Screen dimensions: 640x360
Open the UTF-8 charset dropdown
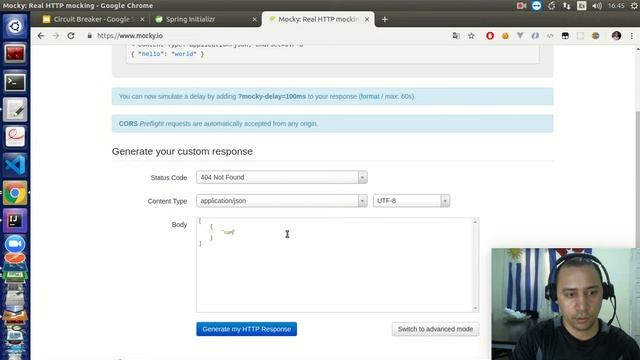tap(411, 201)
